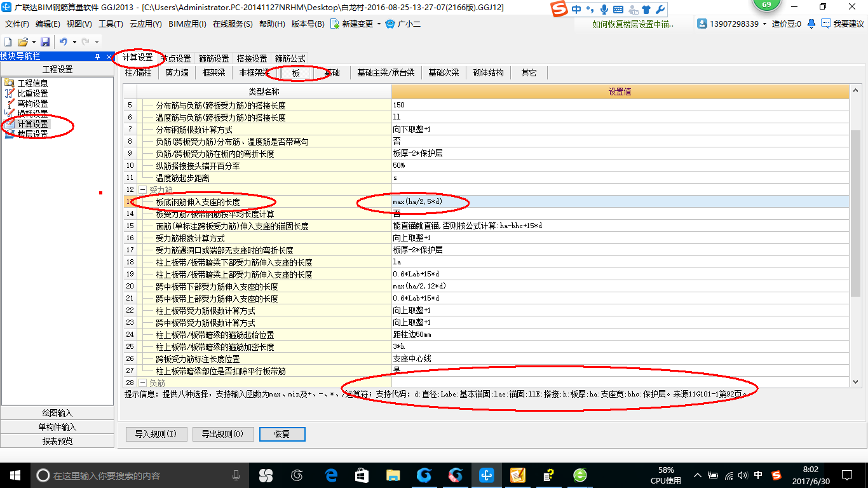Open dropdown arrow next to Undo
The image size is (868, 488).
click(x=74, y=42)
